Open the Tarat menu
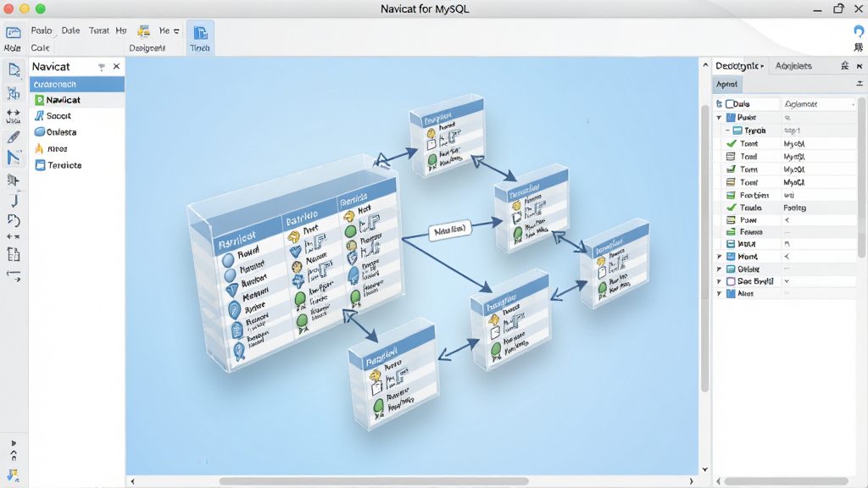 [99, 30]
